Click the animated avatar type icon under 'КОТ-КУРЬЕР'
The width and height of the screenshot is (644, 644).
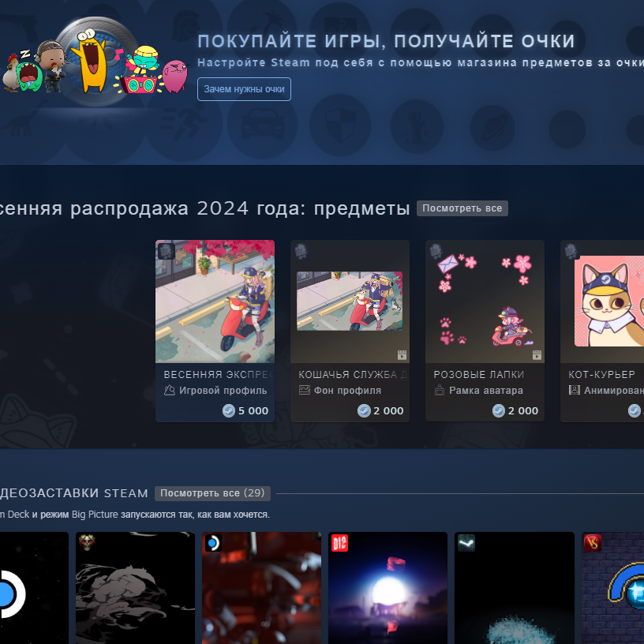click(575, 390)
